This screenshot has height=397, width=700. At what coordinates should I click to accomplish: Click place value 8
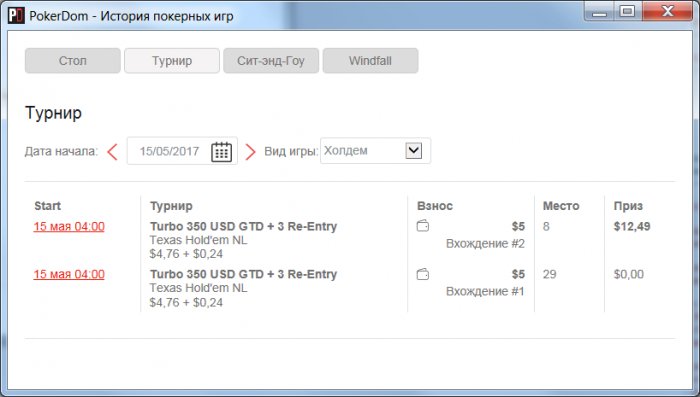pos(546,226)
